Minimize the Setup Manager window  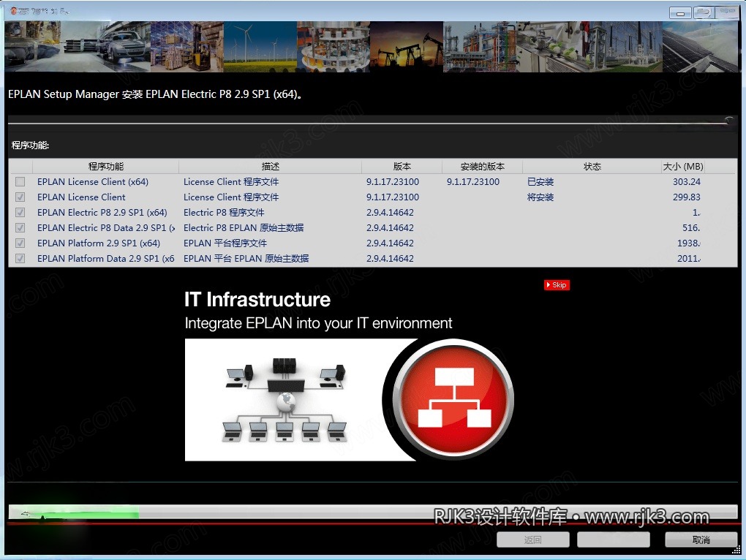point(680,13)
